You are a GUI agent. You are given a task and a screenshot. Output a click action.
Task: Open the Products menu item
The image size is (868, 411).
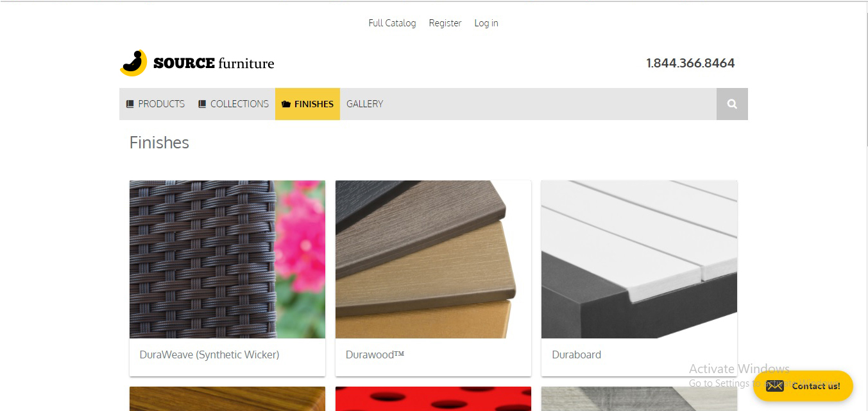point(155,104)
